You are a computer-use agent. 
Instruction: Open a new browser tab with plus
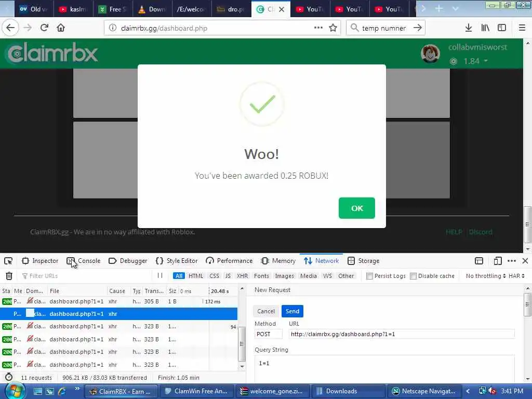(438, 9)
